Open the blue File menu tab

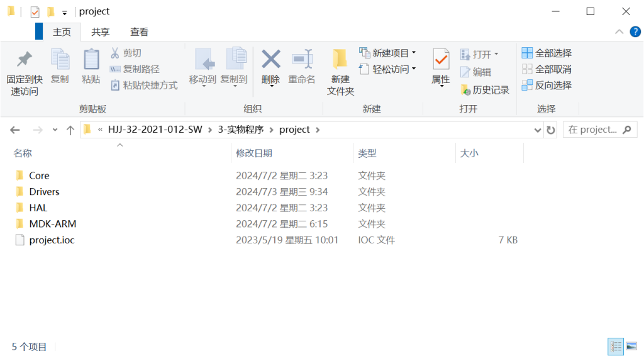pos(39,31)
